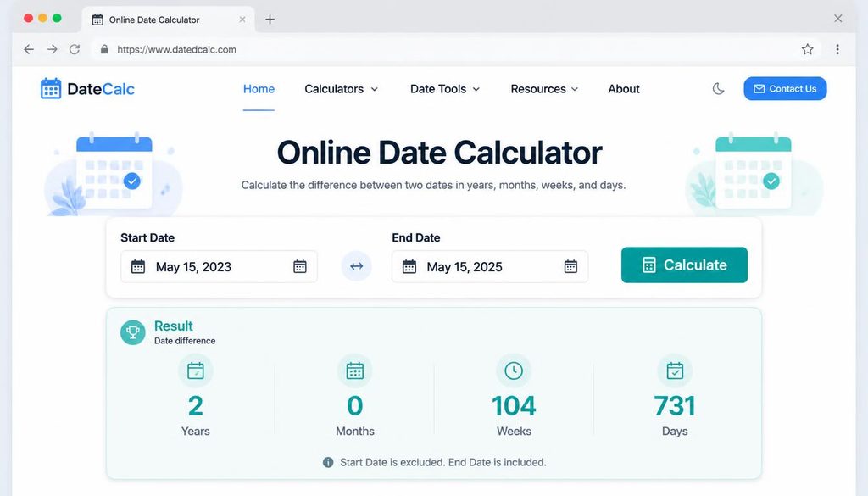The width and height of the screenshot is (868, 496).
Task: Click the chevron beside Resources
Action: point(575,89)
